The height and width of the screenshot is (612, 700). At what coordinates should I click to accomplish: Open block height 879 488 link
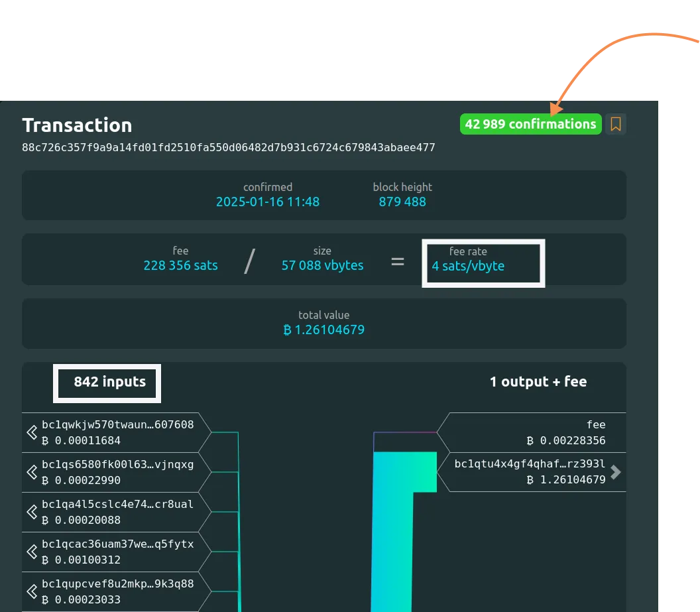pos(402,202)
